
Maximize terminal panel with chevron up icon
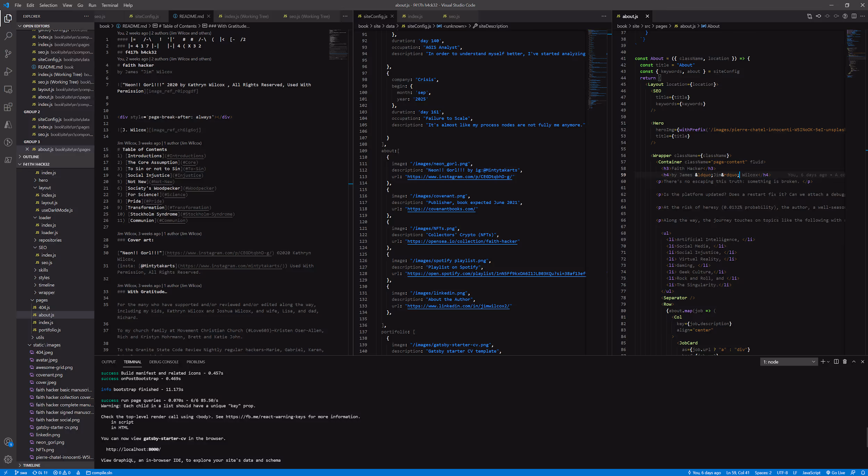854,362
